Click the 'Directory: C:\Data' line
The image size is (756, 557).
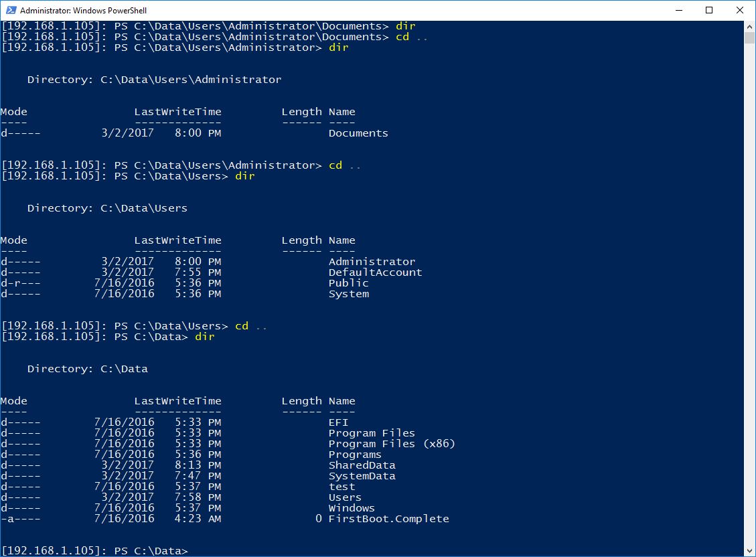(x=87, y=369)
